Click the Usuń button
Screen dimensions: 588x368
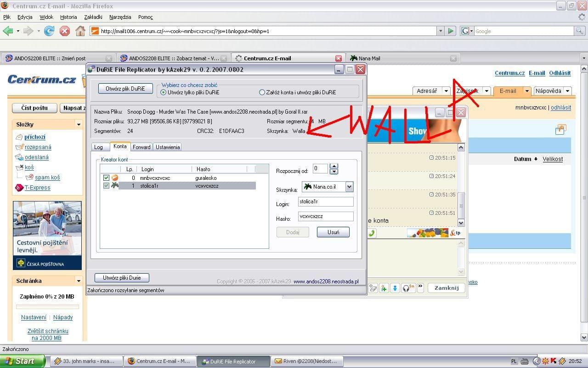pos(333,232)
